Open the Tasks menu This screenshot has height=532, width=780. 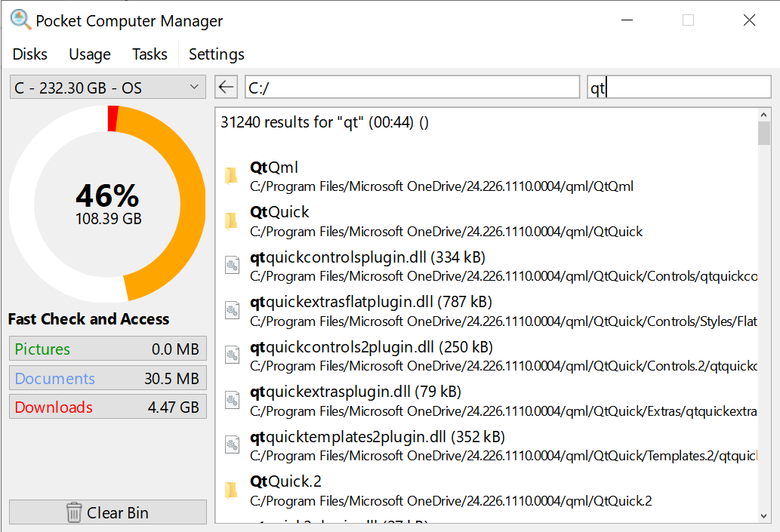coord(150,54)
